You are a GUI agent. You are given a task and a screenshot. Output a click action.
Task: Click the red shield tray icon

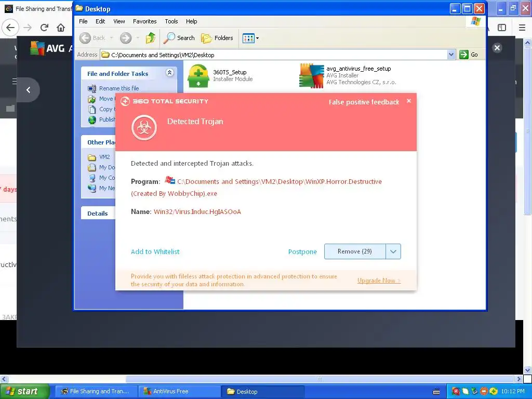[456, 392]
